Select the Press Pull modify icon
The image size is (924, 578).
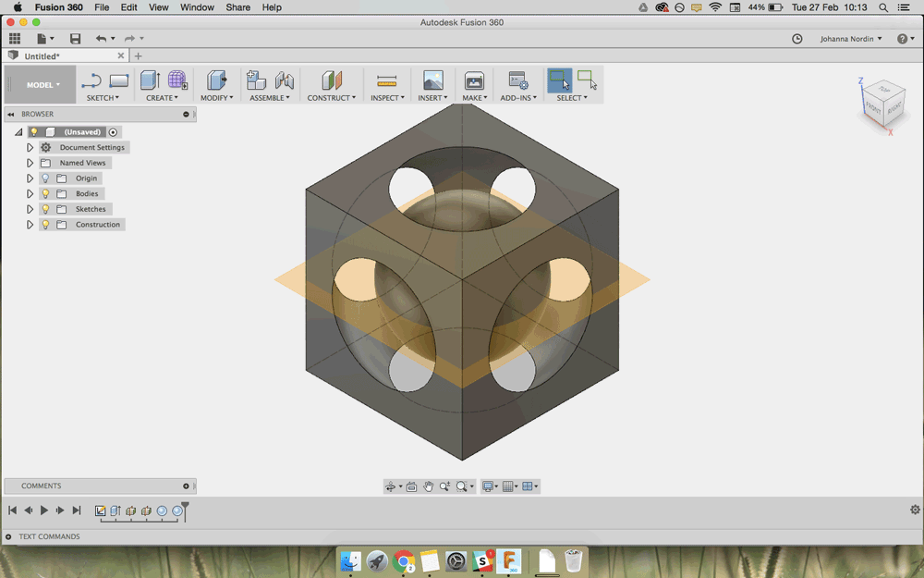coord(216,80)
